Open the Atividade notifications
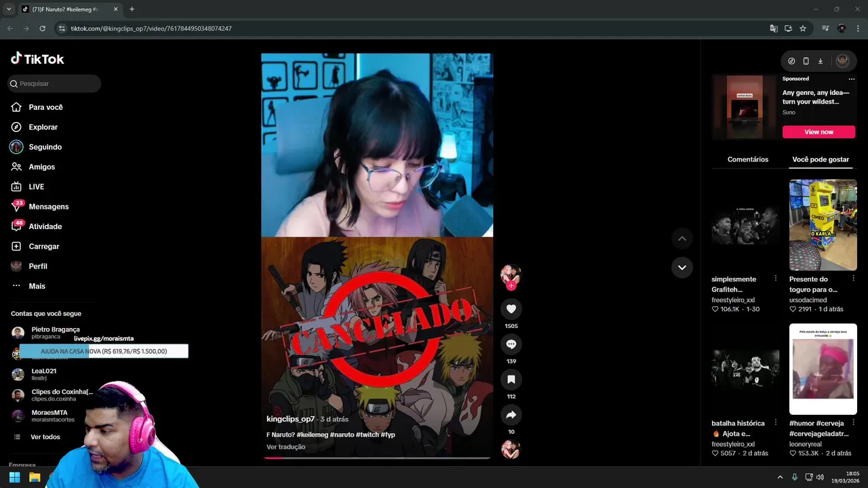Image resolution: width=868 pixels, height=488 pixels. (45, 226)
